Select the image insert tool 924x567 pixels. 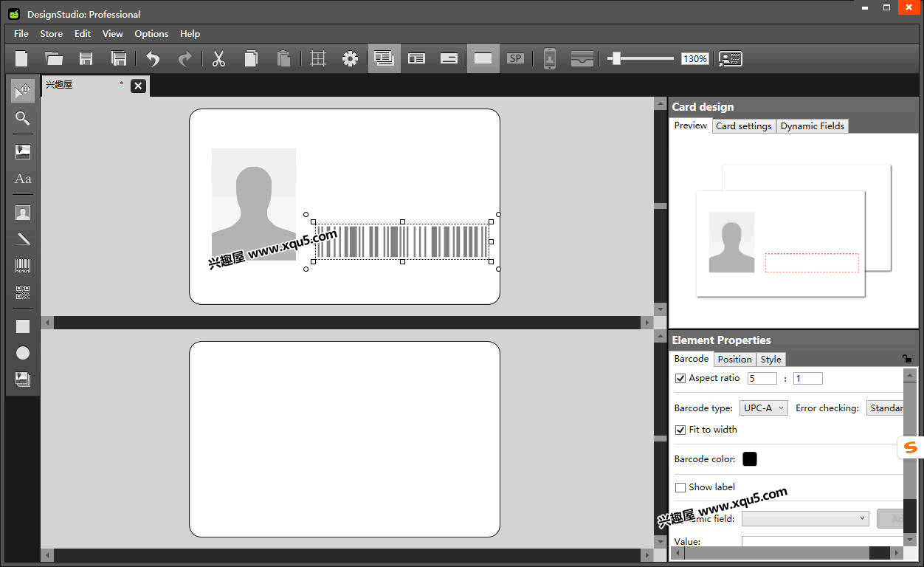point(23,151)
